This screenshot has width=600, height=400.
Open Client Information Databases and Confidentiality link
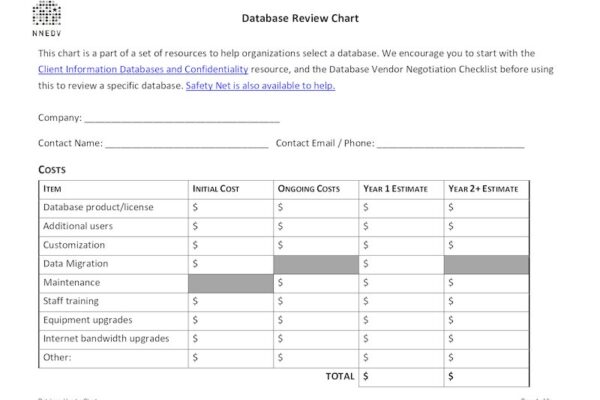tap(143, 69)
